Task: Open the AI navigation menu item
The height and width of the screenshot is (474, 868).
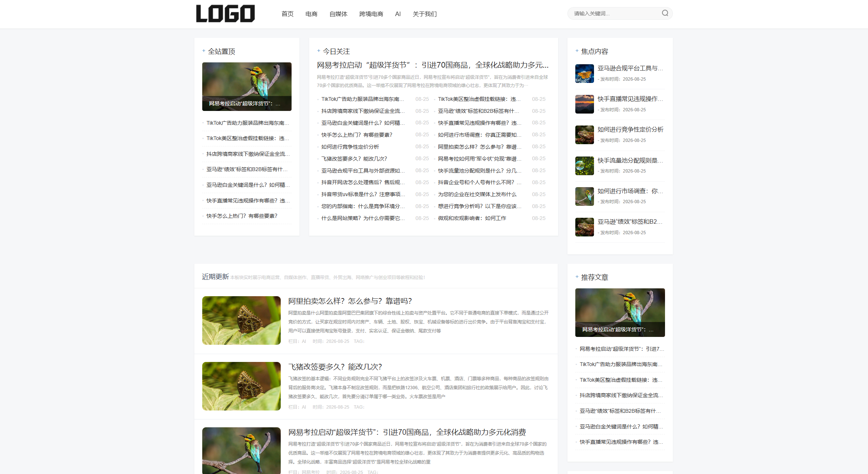Action: pyautogui.click(x=398, y=14)
